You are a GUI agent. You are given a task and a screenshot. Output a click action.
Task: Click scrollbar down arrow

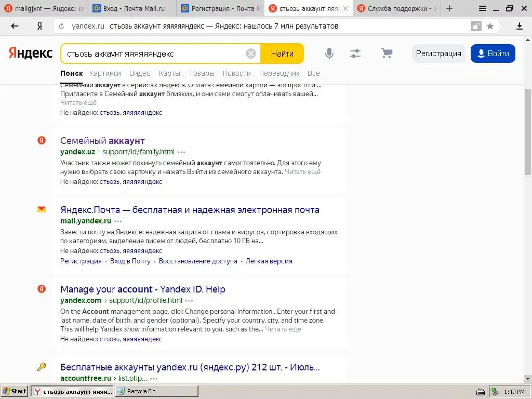[527, 378]
